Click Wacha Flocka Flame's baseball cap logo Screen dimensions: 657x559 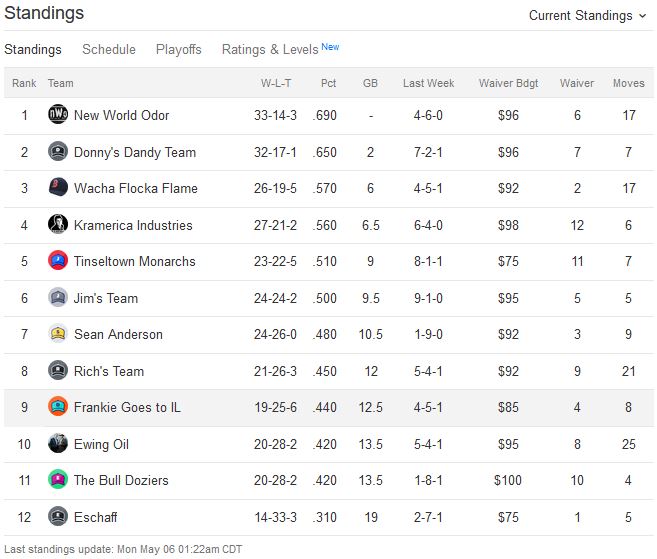coord(58,187)
